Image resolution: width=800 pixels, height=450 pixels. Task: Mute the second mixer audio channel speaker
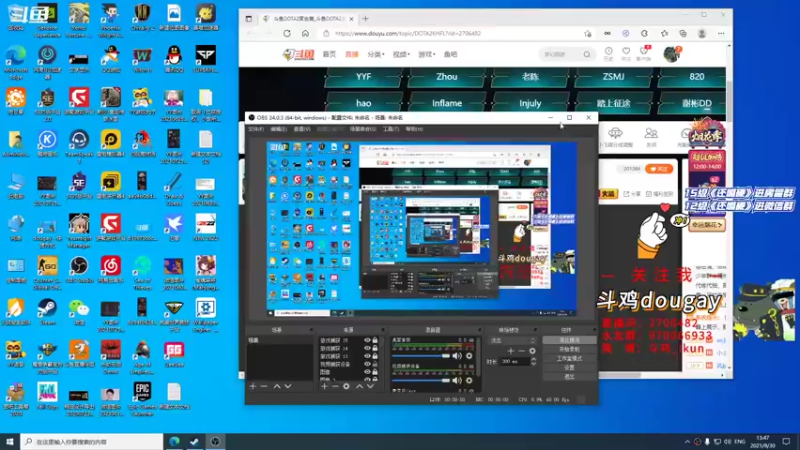point(457,380)
